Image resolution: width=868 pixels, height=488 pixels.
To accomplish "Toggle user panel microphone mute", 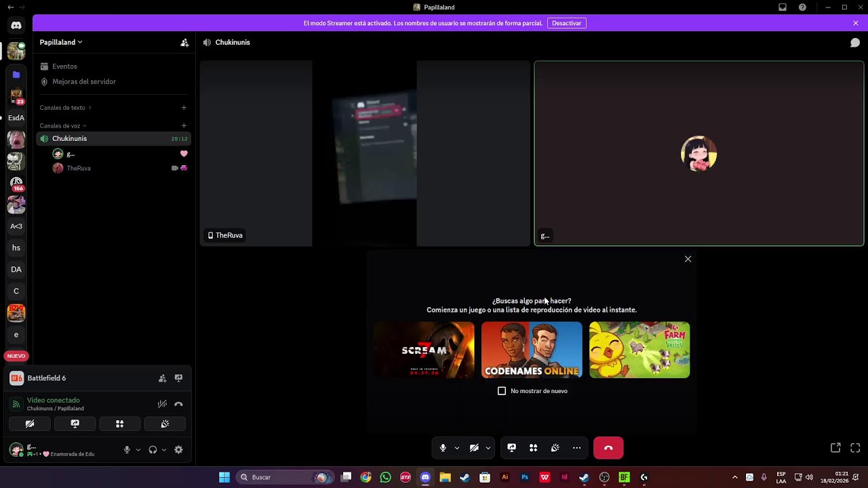I will point(127,450).
